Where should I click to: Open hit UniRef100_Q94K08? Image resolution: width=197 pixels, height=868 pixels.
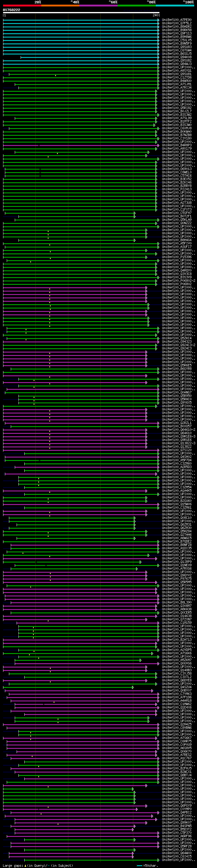point(177,57)
